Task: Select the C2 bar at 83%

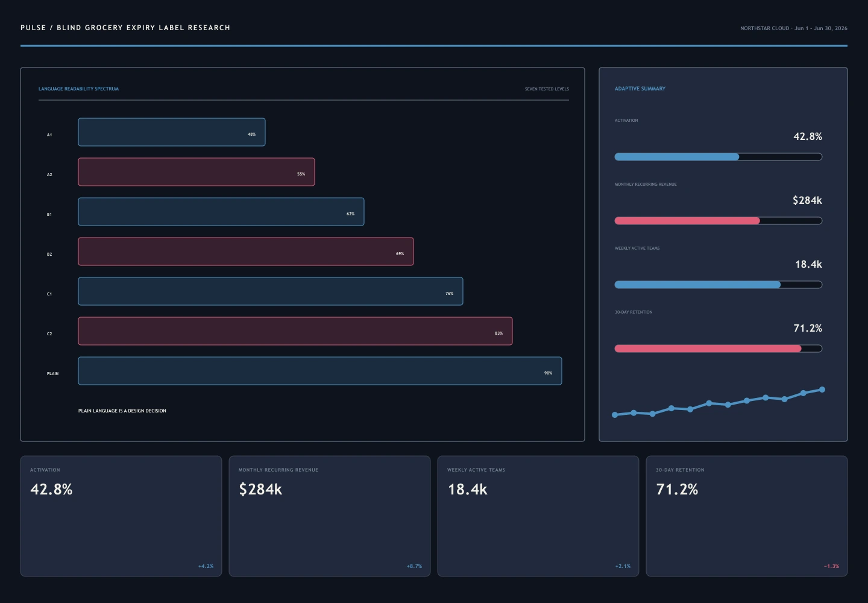Action: click(295, 331)
